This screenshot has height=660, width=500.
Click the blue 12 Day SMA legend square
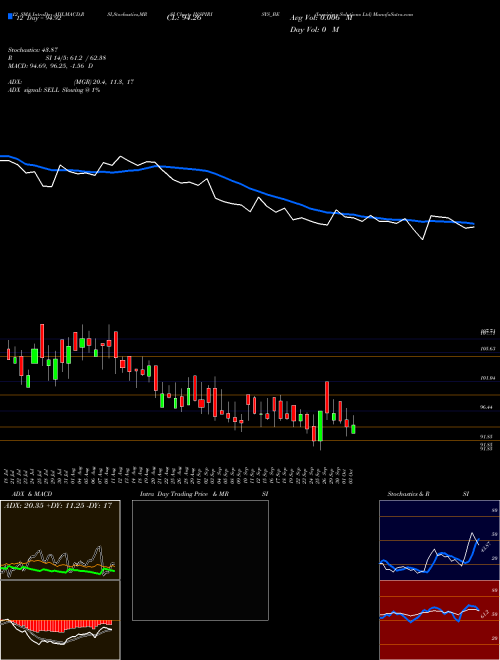point(10,17)
